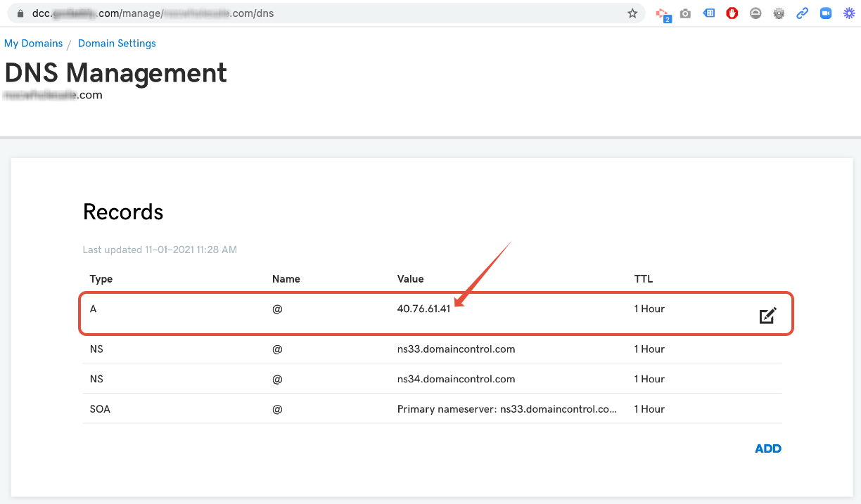
Task: Open the camera screenshot extension
Action: (x=685, y=13)
